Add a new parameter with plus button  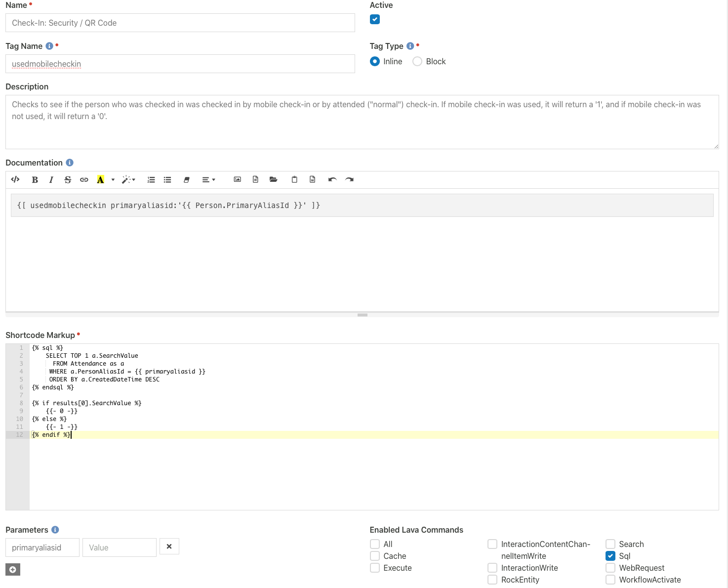(13, 570)
